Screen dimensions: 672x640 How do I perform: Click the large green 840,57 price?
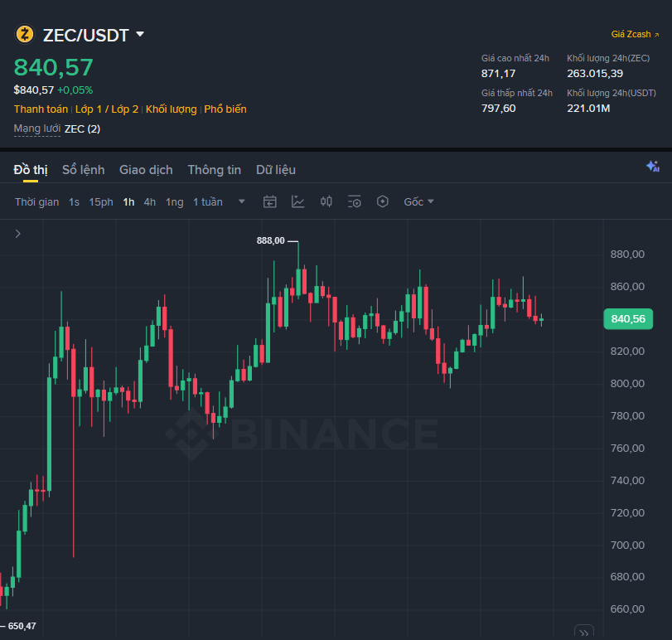(x=54, y=67)
